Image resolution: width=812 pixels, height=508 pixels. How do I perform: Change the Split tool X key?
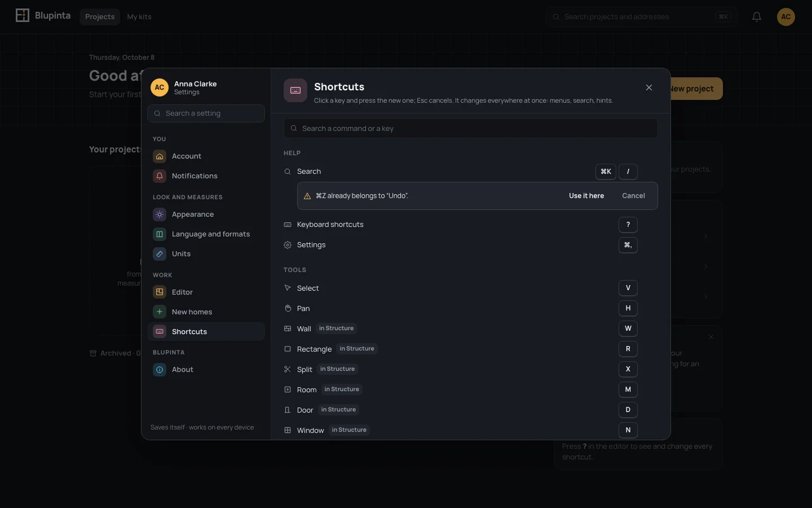pyautogui.click(x=628, y=369)
